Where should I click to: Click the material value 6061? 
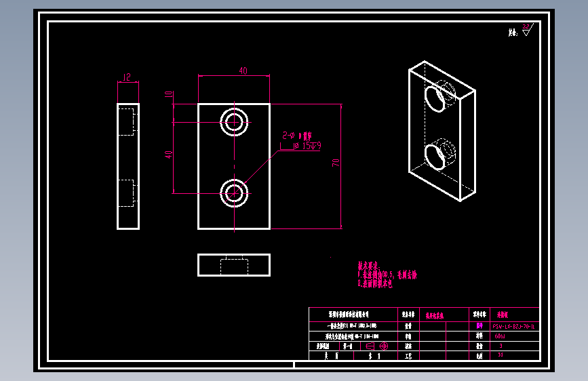500,336
